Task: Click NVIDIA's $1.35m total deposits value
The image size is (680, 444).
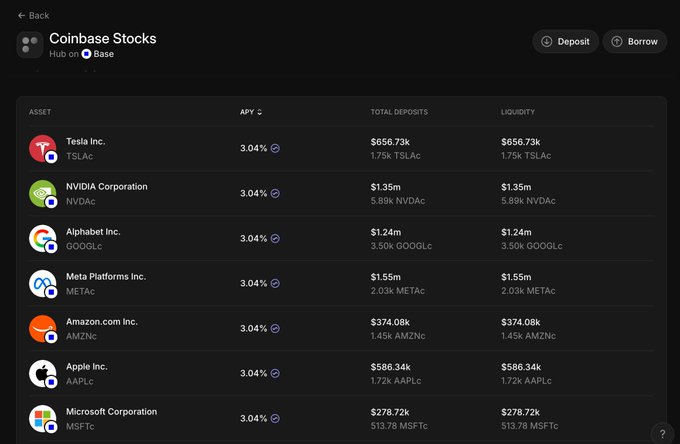Action: tap(386, 187)
